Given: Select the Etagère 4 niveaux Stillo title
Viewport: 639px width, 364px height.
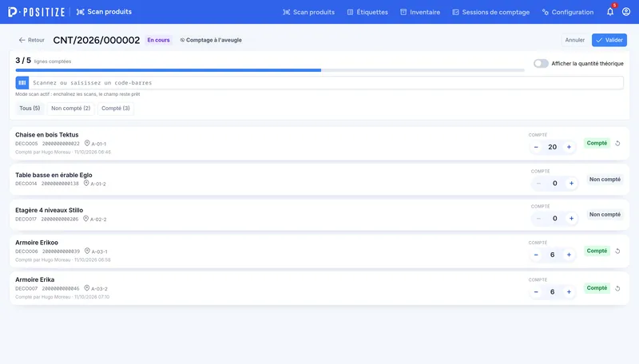Looking at the screenshot, I should (x=50, y=210).
